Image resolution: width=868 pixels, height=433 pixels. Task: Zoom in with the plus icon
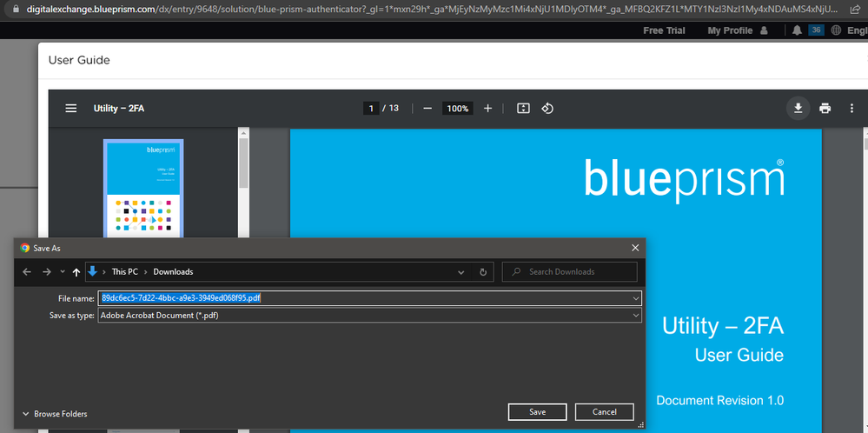click(487, 109)
